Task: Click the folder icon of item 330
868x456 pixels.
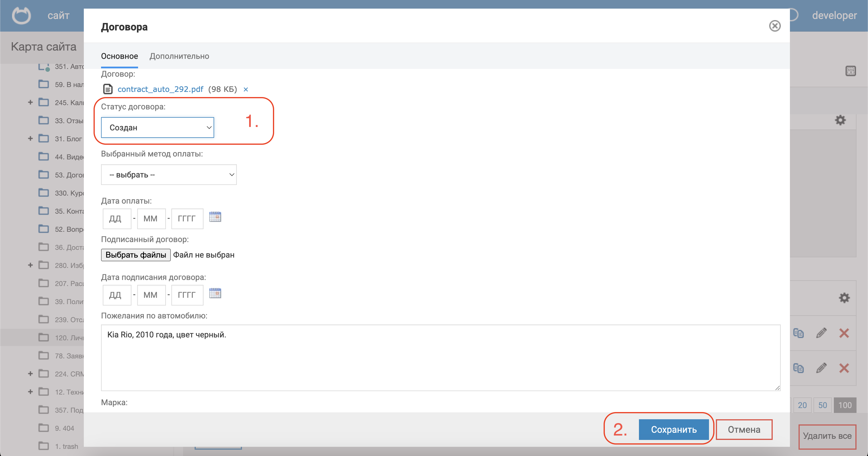Action: pos(43,192)
